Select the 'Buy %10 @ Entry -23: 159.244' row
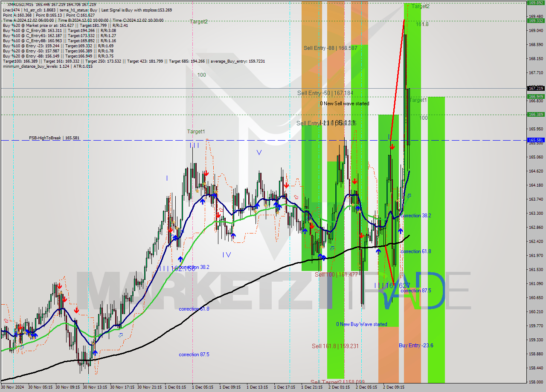This screenshot has height=392, width=546. pos(58,46)
